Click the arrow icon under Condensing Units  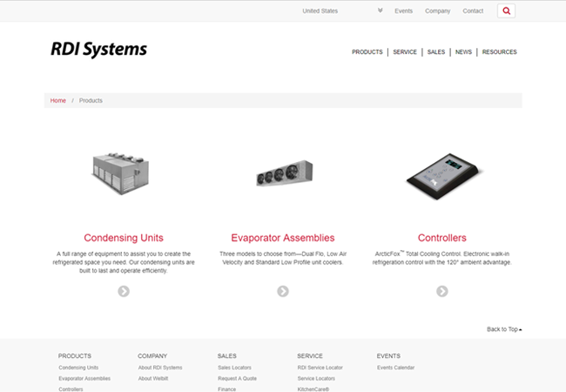tap(124, 291)
